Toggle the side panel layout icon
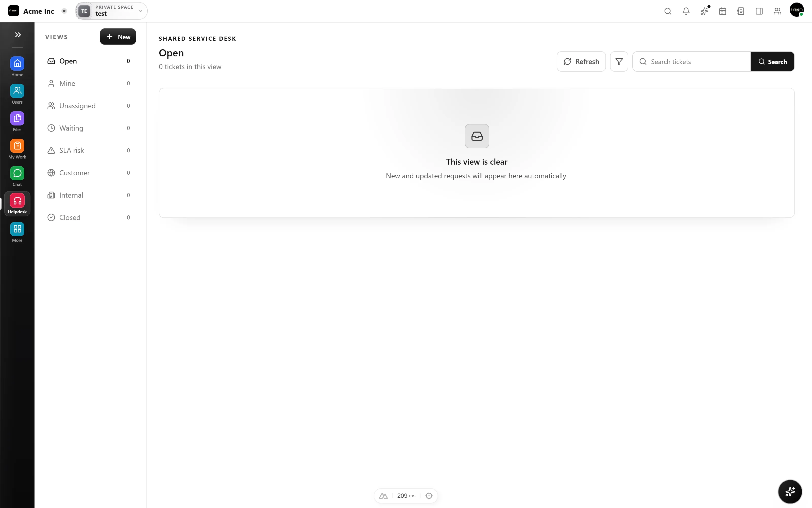This screenshot has height=508, width=812. click(x=759, y=11)
